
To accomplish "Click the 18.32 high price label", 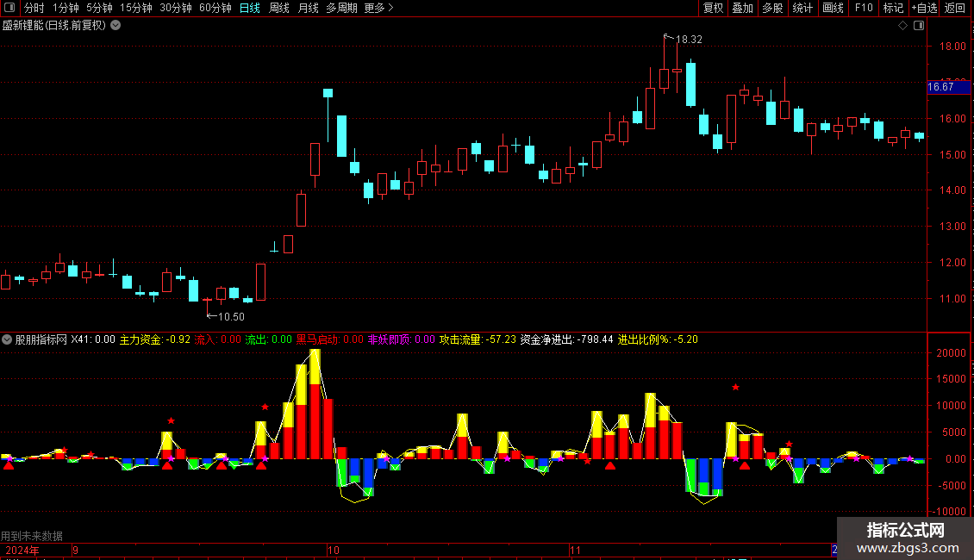I will 689,39.
